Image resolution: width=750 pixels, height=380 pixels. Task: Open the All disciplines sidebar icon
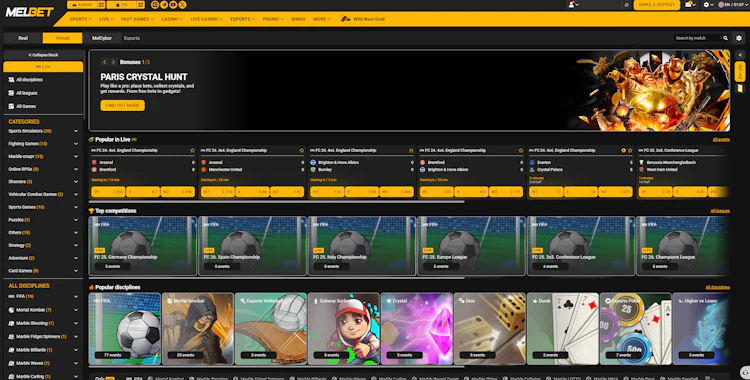point(11,80)
